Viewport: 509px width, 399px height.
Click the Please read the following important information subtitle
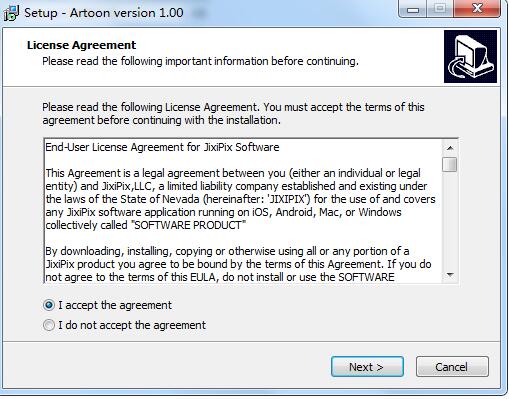tap(200, 61)
